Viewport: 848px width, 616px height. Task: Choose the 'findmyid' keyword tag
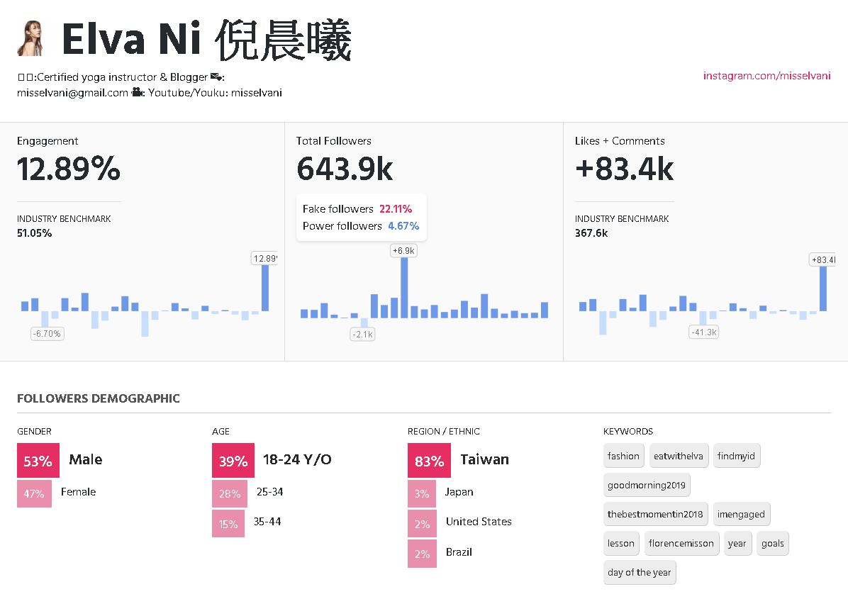(737, 456)
